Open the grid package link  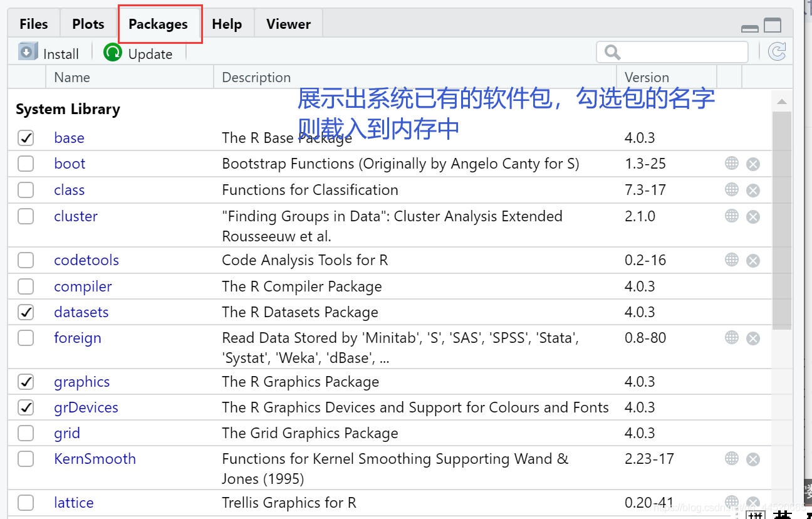[67, 433]
